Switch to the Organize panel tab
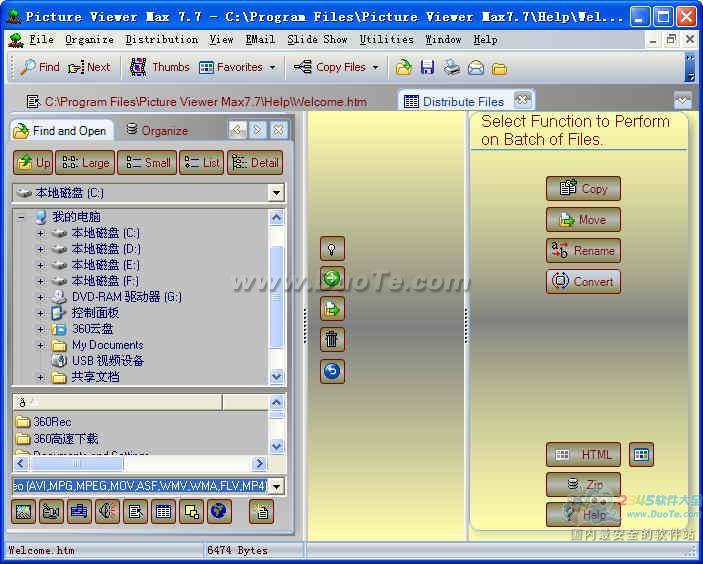 click(x=157, y=130)
